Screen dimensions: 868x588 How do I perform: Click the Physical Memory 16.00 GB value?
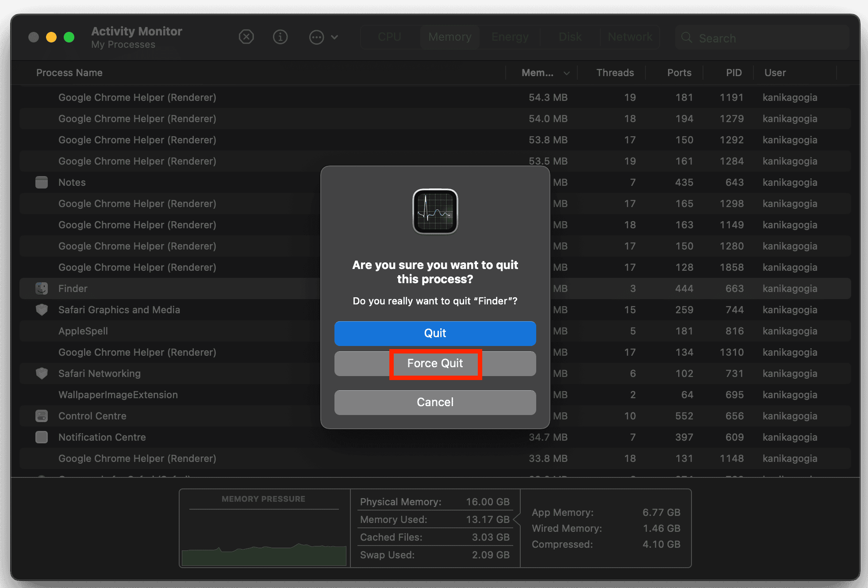click(488, 502)
